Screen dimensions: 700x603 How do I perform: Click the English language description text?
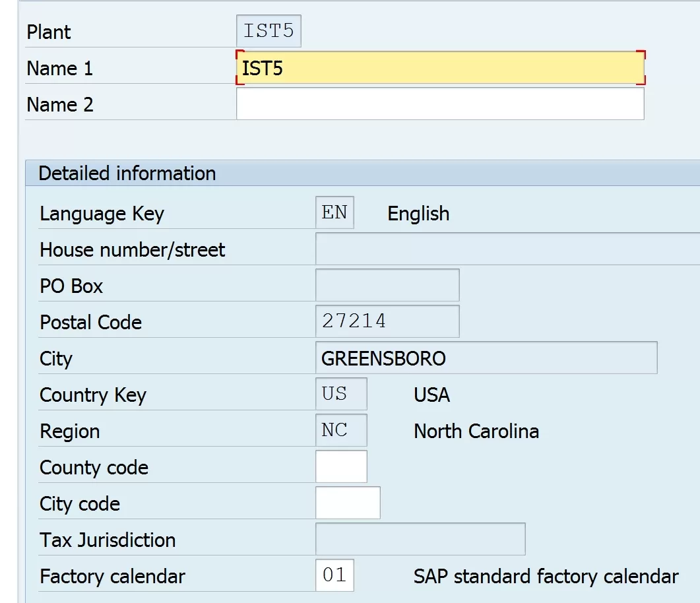(x=418, y=213)
